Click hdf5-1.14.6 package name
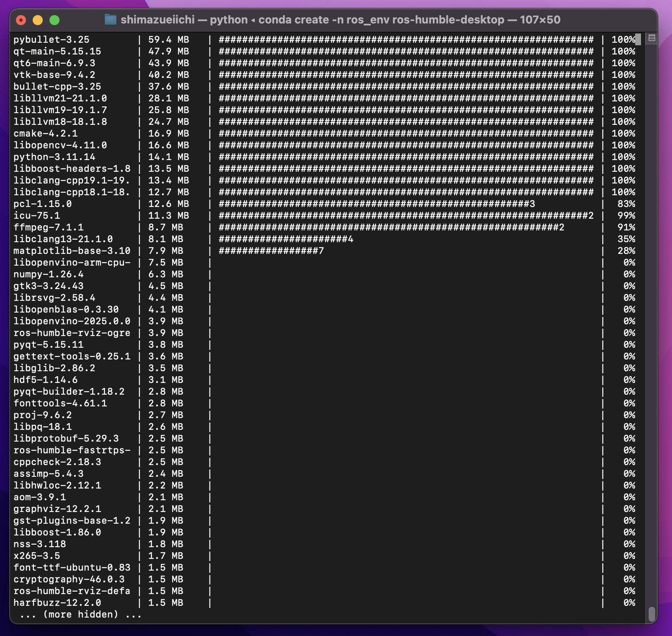This screenshot has width=672, height=636. pos(45,380)
